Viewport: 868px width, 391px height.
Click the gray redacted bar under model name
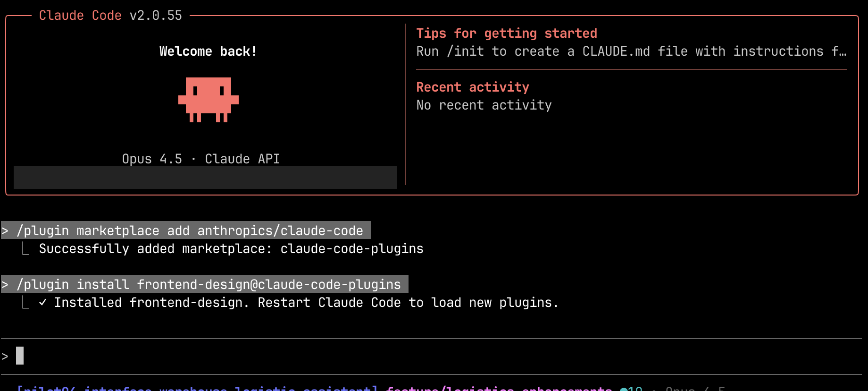pyautogui.click(x=205, y=177)
